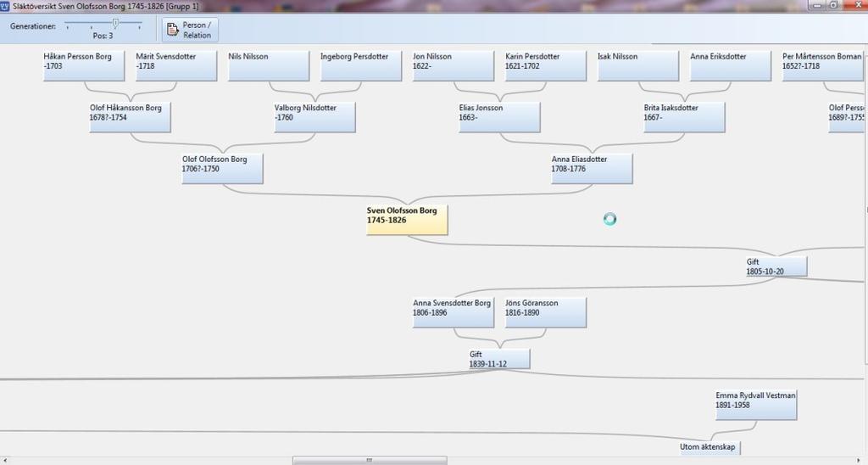This screenshot has width=868, height=465.
Task: Select Håkan Persson Borg person box
Action: [x=84, y=66]
